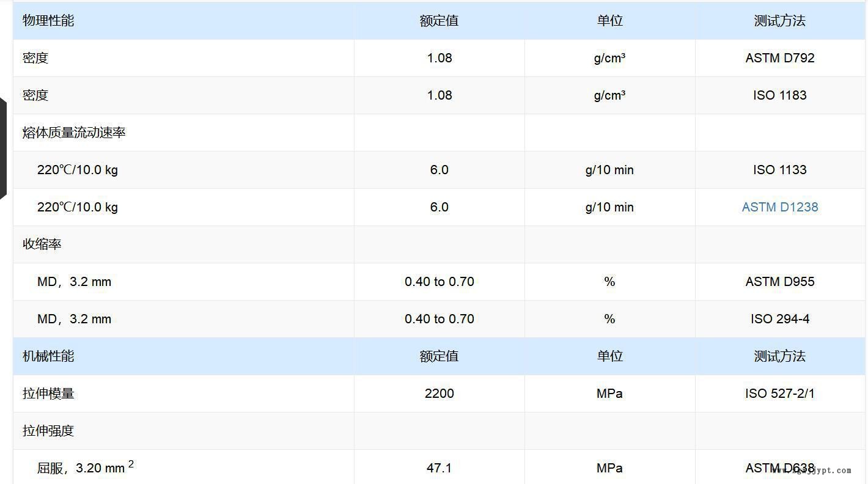Select the ASTM D792 test method cell
Image resolution: width=868 pixels, height=484 pixels.
779,58
